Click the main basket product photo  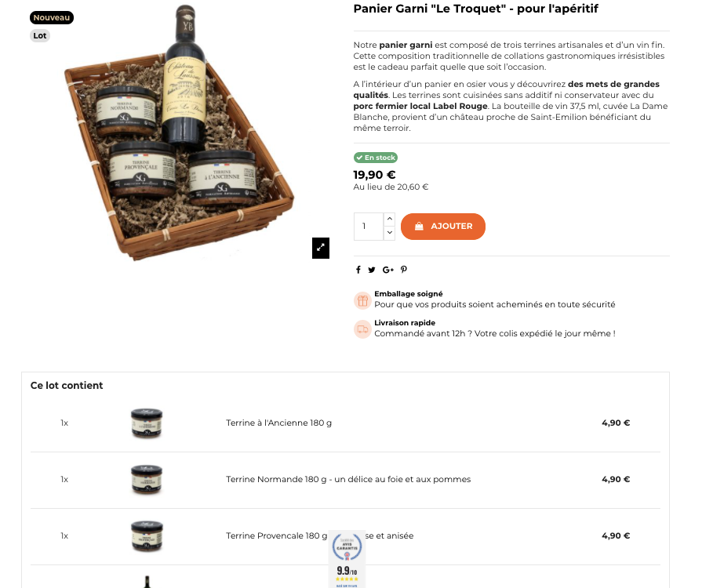click(180, 132)
